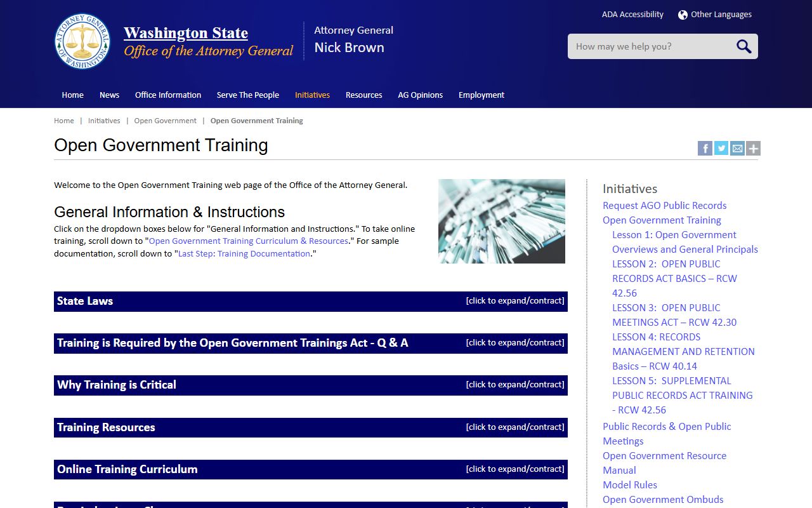812x508 pixels.
Task: Follow Last Step: Training Documentation link
Action: [244, 253]
